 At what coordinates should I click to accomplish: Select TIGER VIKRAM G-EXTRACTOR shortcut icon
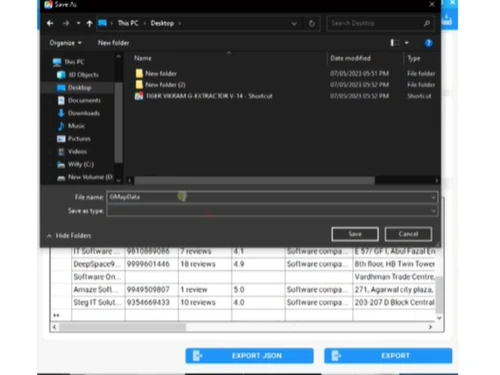click(x=139, y=96)
